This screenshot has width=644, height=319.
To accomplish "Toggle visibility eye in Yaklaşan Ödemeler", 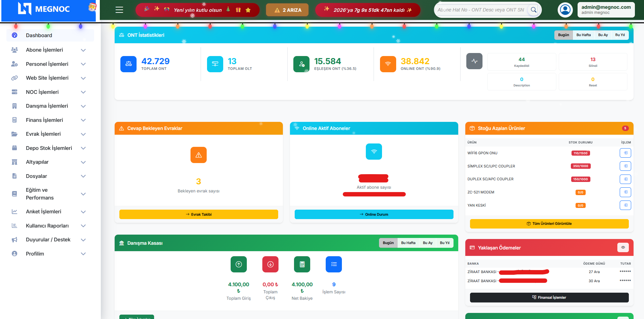I will point(623,247).
